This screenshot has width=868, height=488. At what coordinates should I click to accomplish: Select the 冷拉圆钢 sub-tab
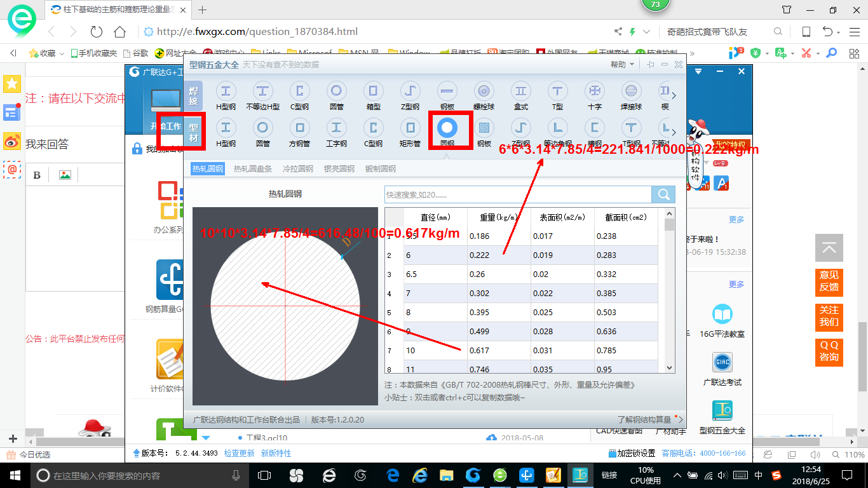[298, 168]
